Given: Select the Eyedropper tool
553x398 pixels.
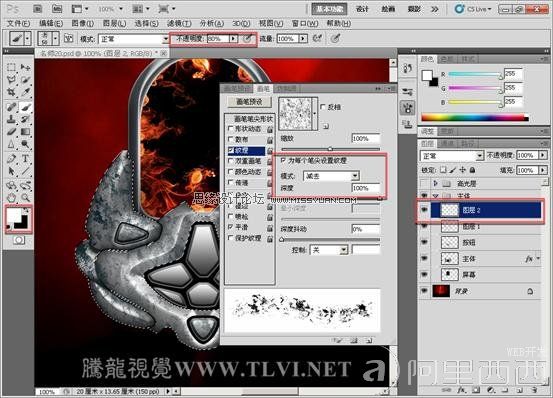Looking at the screenshot, I should point(25,92).
